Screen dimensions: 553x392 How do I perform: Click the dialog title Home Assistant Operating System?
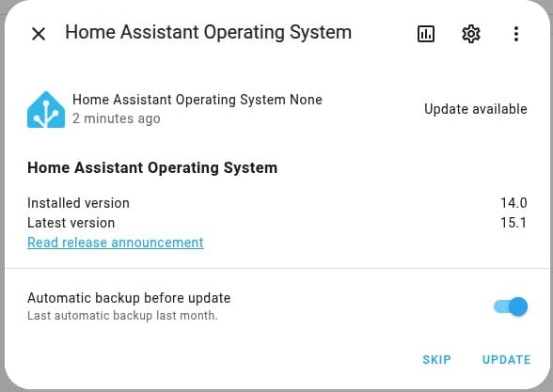coord(209,32)
